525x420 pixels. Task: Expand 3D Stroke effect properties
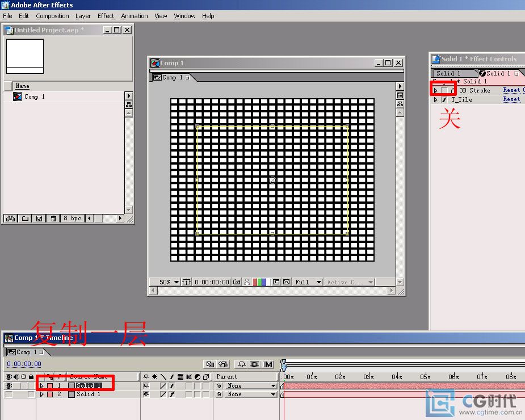point(435,90)
